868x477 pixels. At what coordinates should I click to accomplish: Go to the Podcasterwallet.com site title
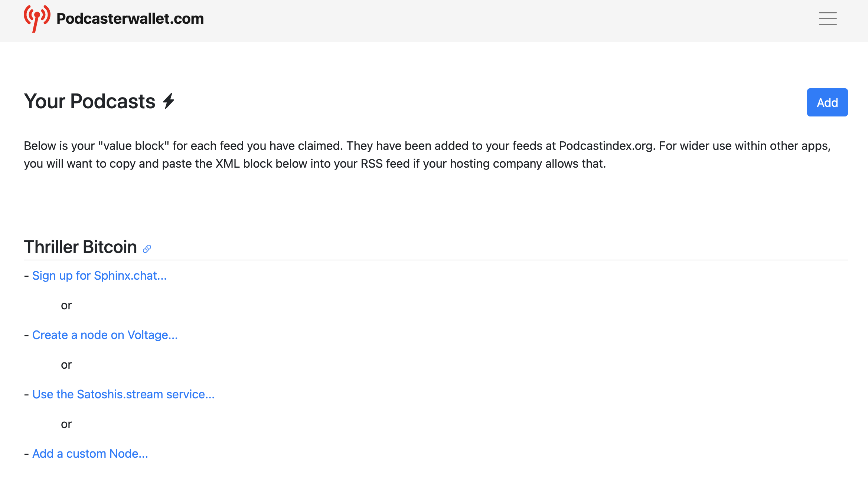click(130, 19)
